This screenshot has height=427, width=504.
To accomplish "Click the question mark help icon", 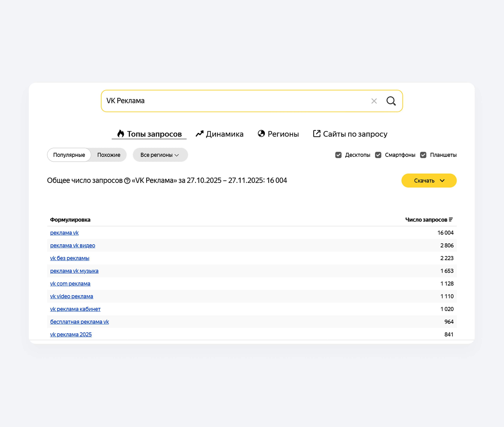I will click(x=127, y=181).
